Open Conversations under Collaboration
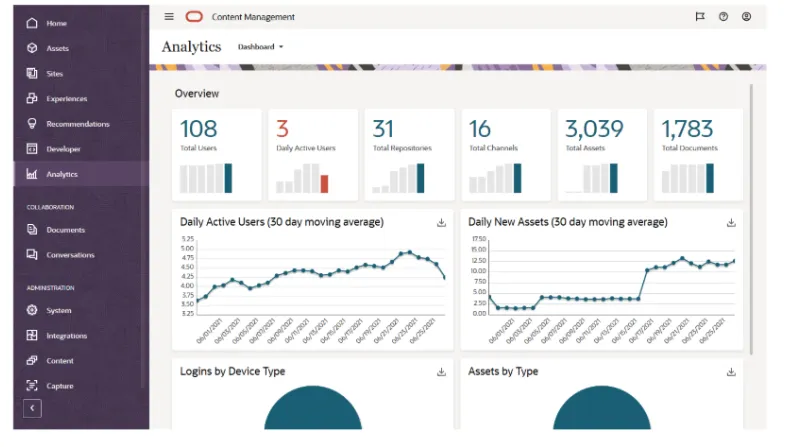Viewport: 787px width, 447px height. coord(70,255)
